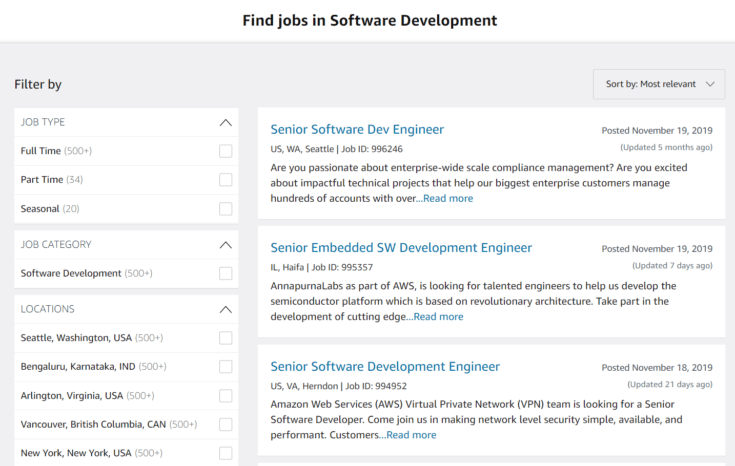Collapse the LOCATIONS filter section
Image resolution: width=735 pixels, height=466 pixels.
pos(225,309)
